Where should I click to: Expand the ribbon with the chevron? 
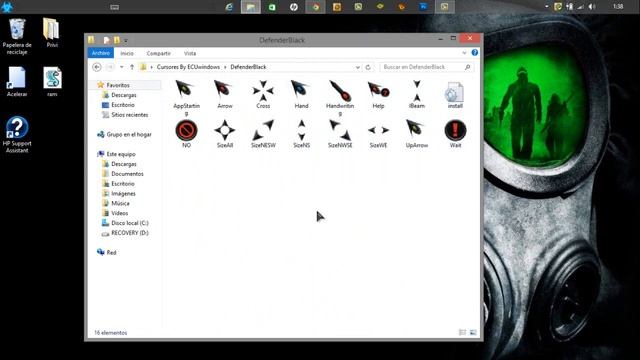click(464, 53)
